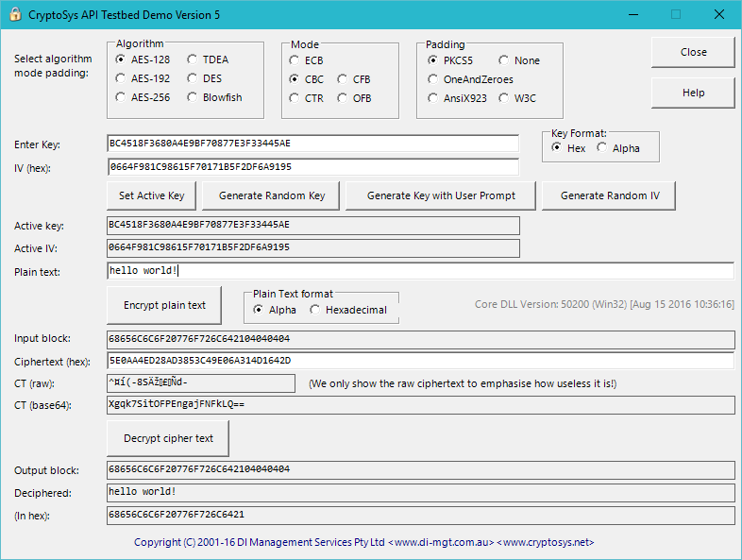Select TDEA as the algorithm
Screen dimensions: 742x560
point(194,59)
